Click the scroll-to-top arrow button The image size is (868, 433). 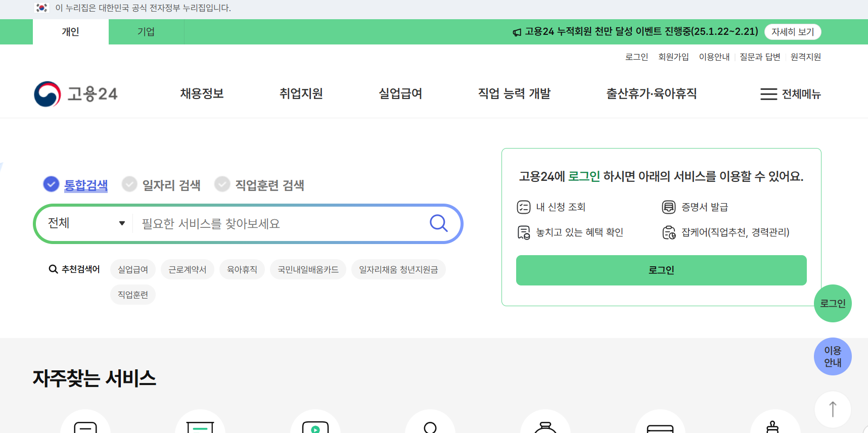click(x=833, y=409)
